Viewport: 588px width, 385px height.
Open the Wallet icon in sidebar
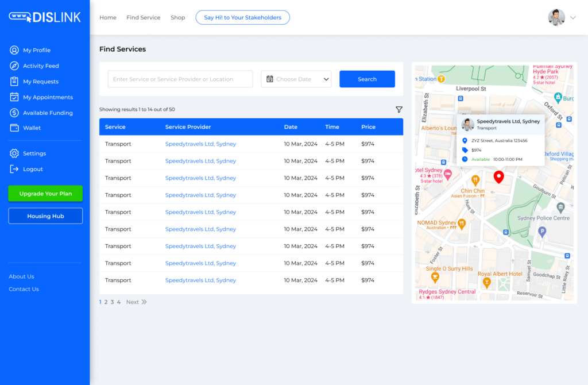[14, 128]
